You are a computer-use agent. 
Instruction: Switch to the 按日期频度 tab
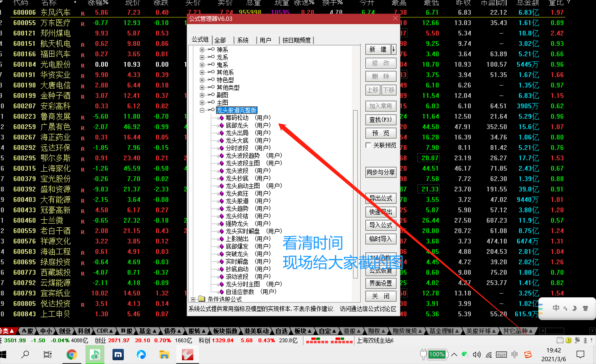(296, 40)
